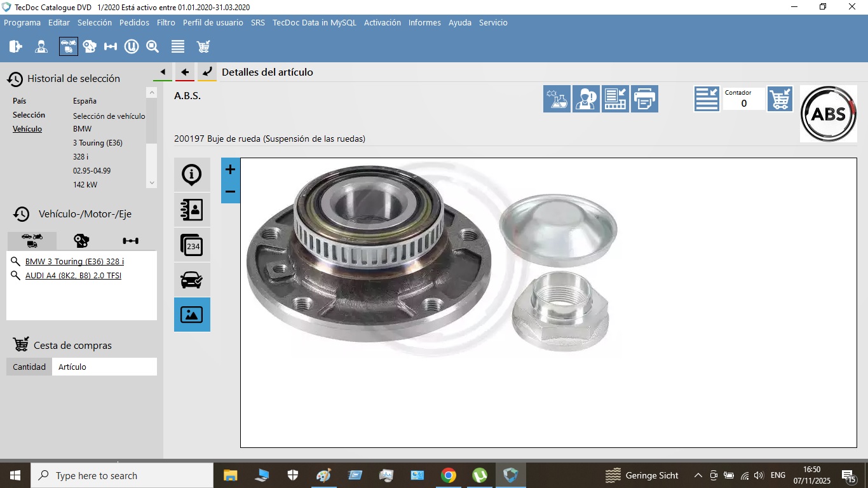Open the engine search toolbar icon
This screenshot has width=868, height=488.
point(90,46)
